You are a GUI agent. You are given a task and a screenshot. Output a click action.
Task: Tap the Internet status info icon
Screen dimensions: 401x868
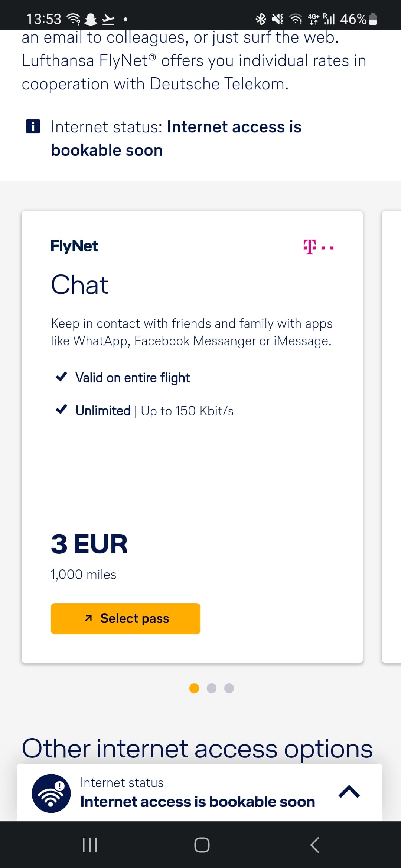(x=33, y=126)
